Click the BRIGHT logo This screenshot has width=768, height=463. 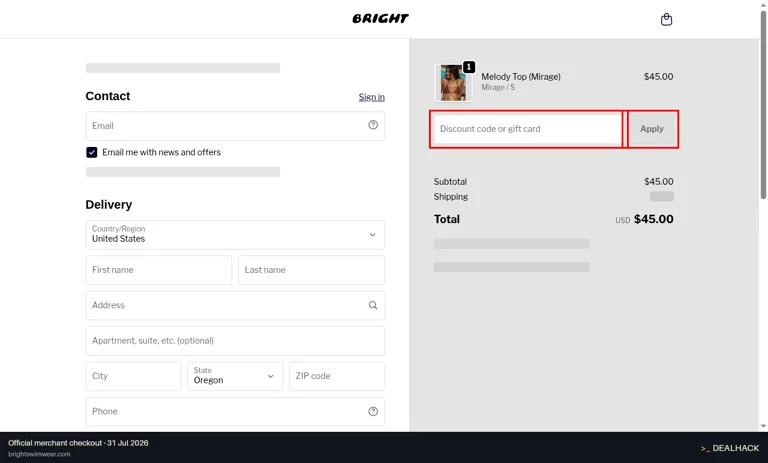tap(380, 19)
